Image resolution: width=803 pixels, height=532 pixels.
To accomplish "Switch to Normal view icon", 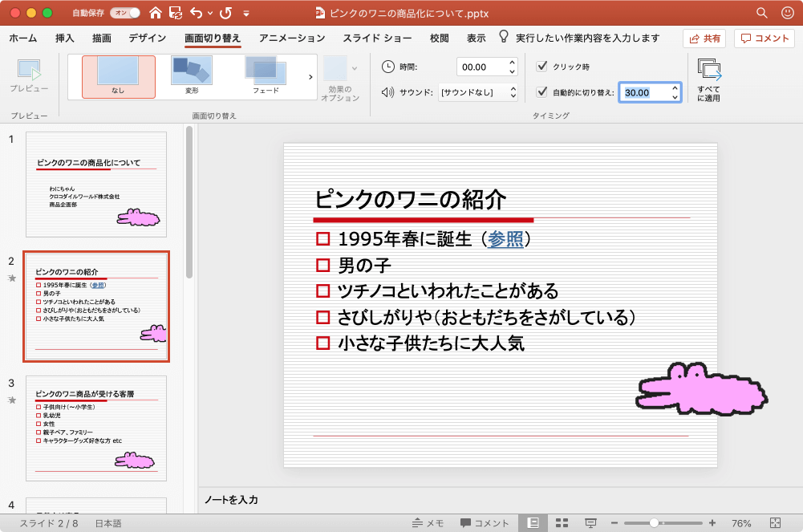I will (x=533, y=523).
